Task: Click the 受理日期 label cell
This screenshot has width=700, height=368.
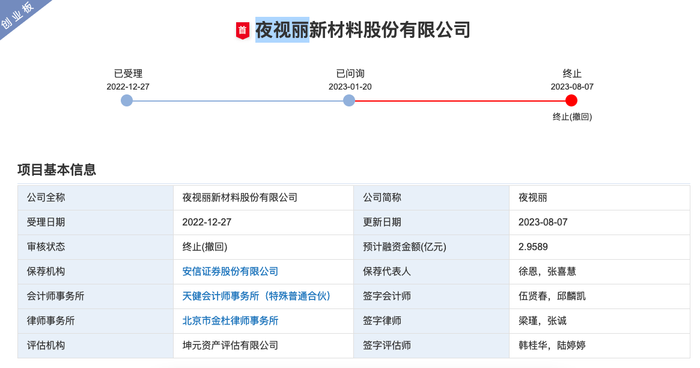Action: tap(95, 222)
